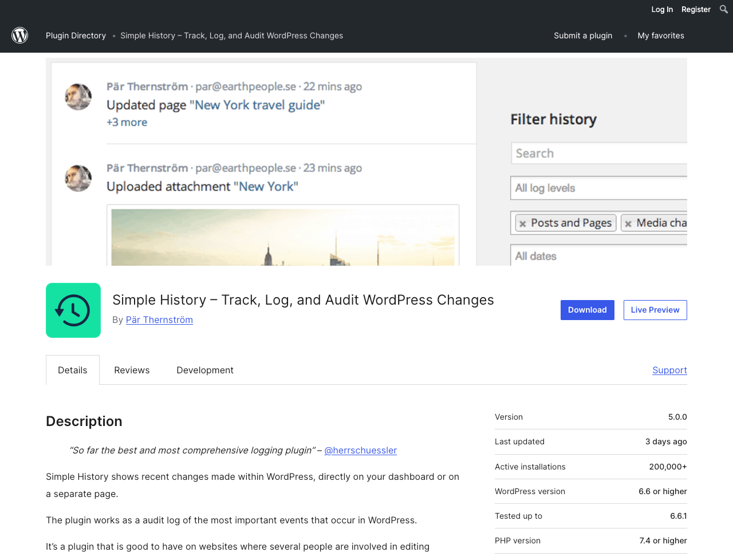Click Simple History breadcrumb title in header

point(232,36)
